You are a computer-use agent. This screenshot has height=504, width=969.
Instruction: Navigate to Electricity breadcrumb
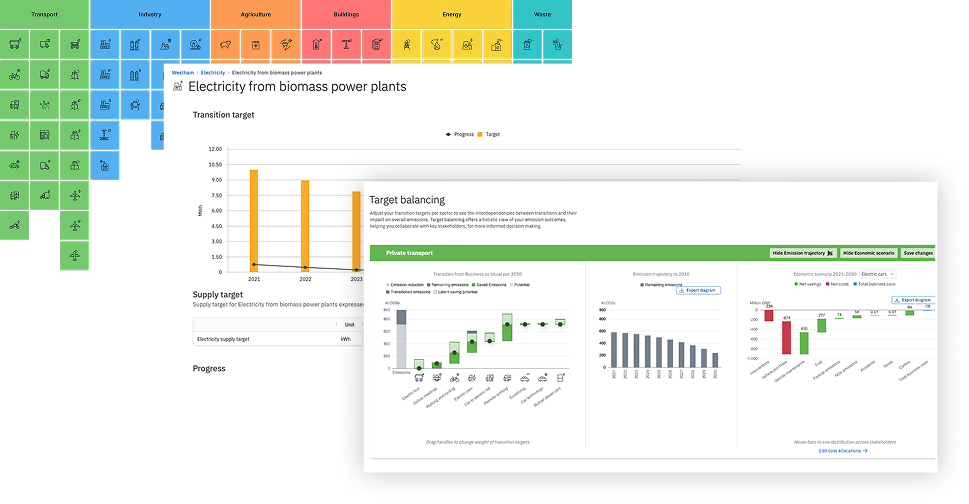[213, 73]
